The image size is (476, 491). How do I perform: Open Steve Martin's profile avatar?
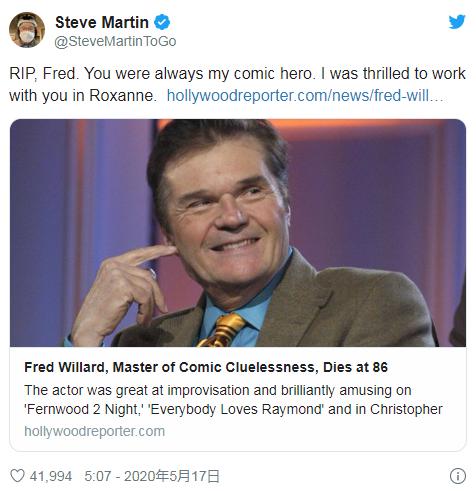(27, 30)
